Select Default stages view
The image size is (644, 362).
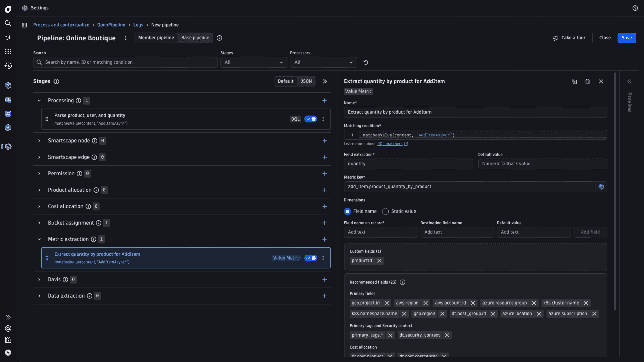[285, 81]
